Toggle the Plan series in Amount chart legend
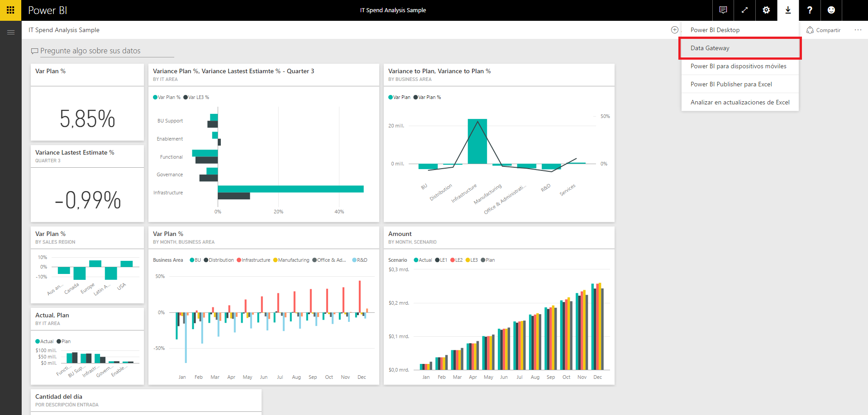 pyautogui.click(x=488, y=260)
